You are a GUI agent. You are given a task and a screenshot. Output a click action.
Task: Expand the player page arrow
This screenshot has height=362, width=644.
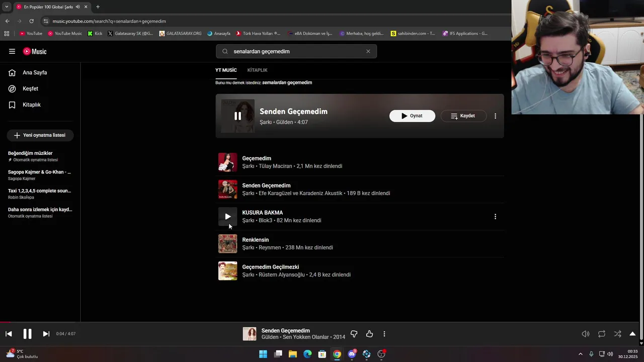point(632,334)
